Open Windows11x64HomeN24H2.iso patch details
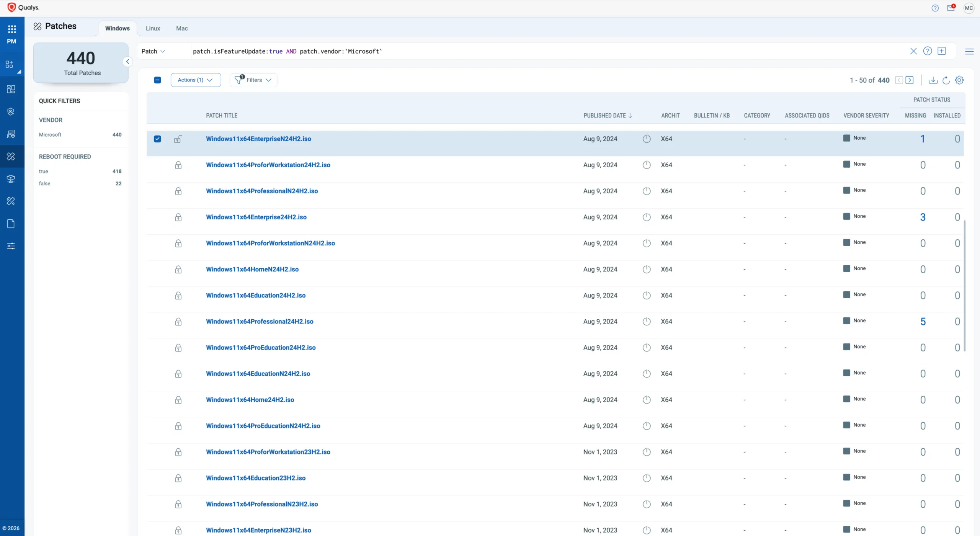Image resolution: width=980 pixels, height=536 pixels. [252, 270]
